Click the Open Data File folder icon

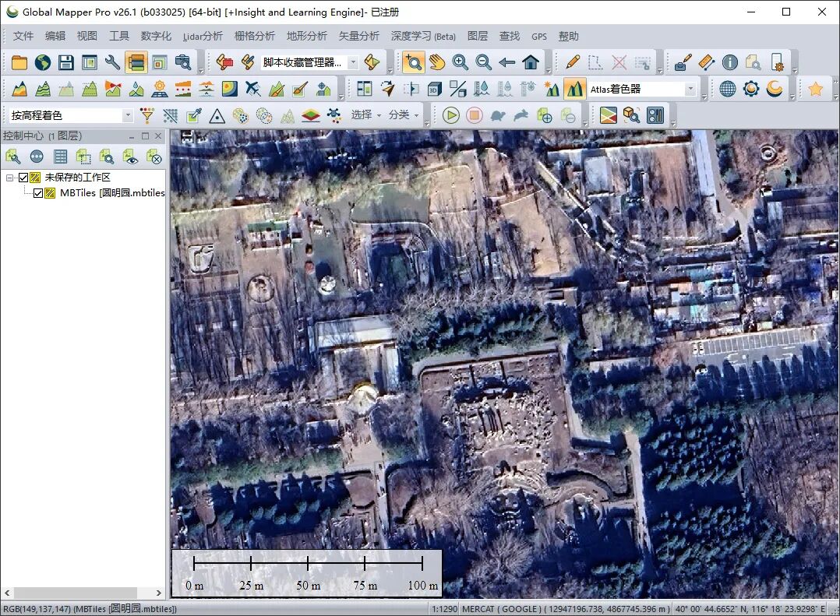tap(19, 62)
